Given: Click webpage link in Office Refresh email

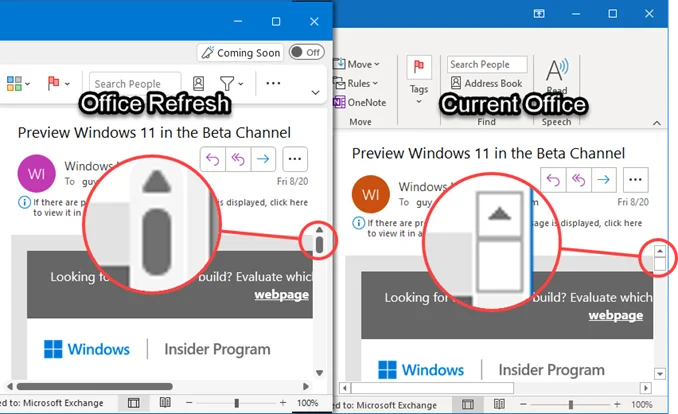Looking at the screenshot, I should click(x=281, y=295).
